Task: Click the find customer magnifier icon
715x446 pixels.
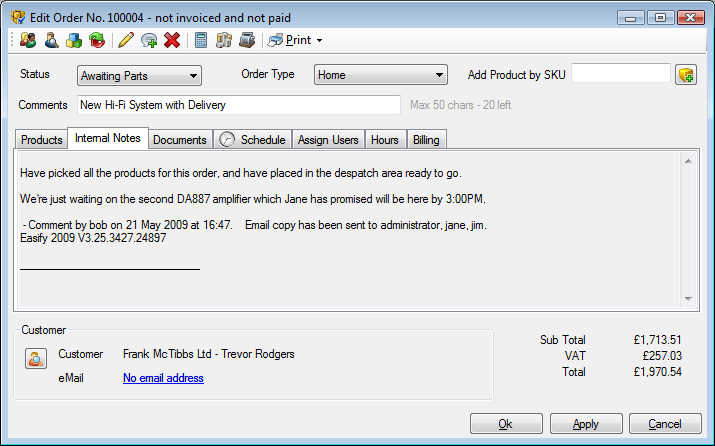Action: click(50, 40)
